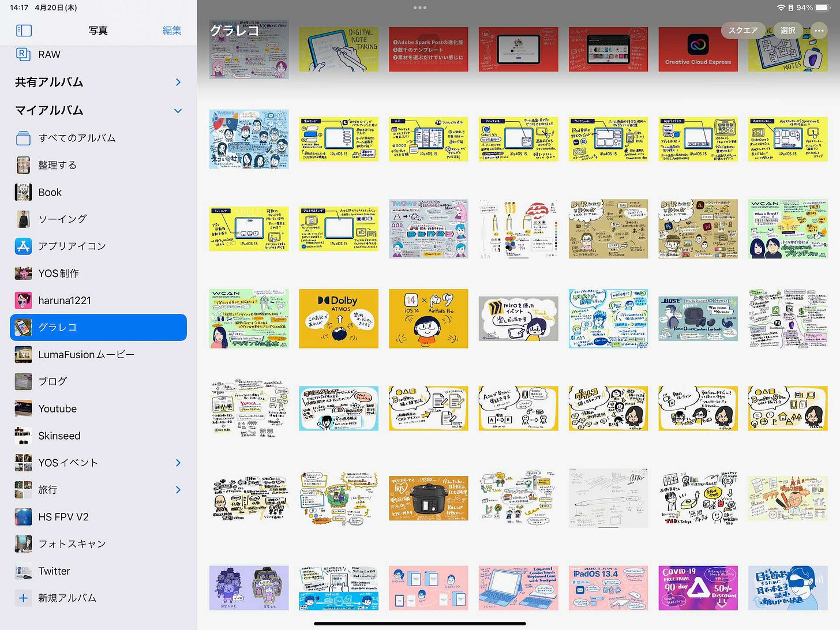The width and height of the screenshot is (840, 630).
Task: Tap the plus icon for 新規アルバム
Action: (x=23, y=598)
